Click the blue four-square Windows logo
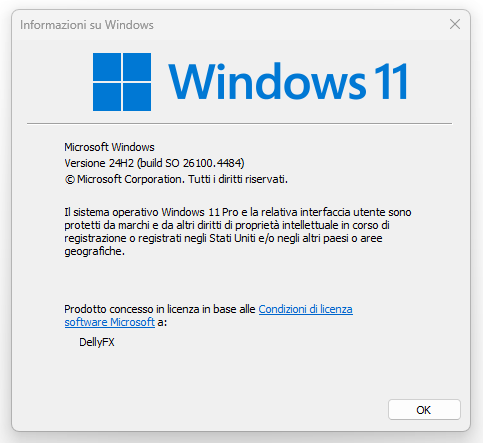 pyautogui.click(x=122, y=82)
